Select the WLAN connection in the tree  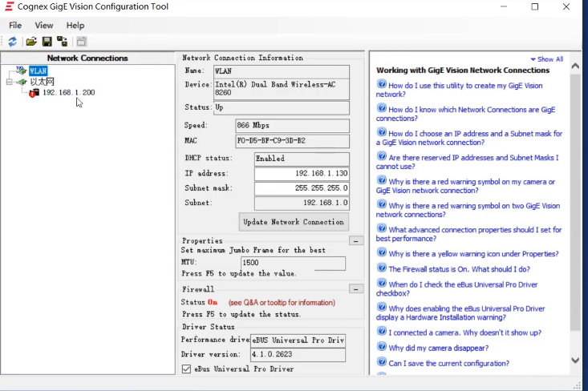39,71
